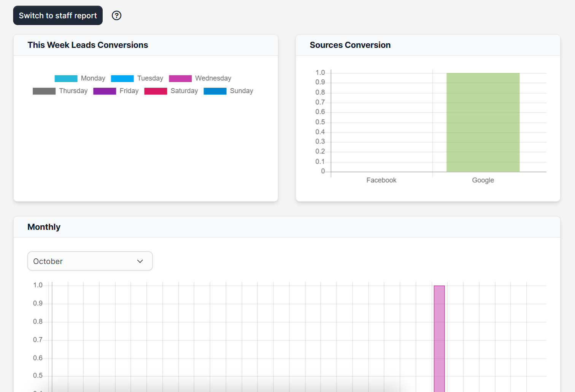
Task: Click the green Google bar in Sources Conversion
Action: 483,122
